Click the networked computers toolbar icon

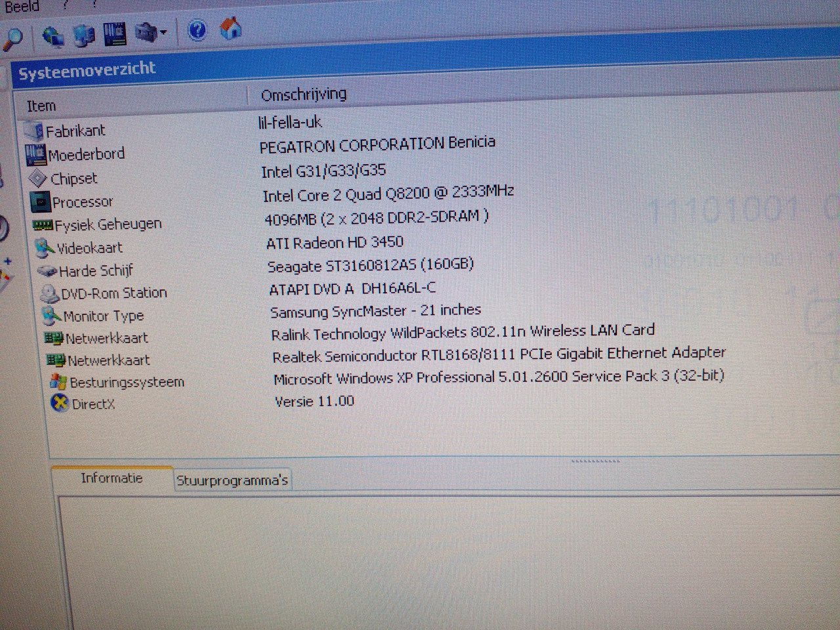tap(84, 35)
